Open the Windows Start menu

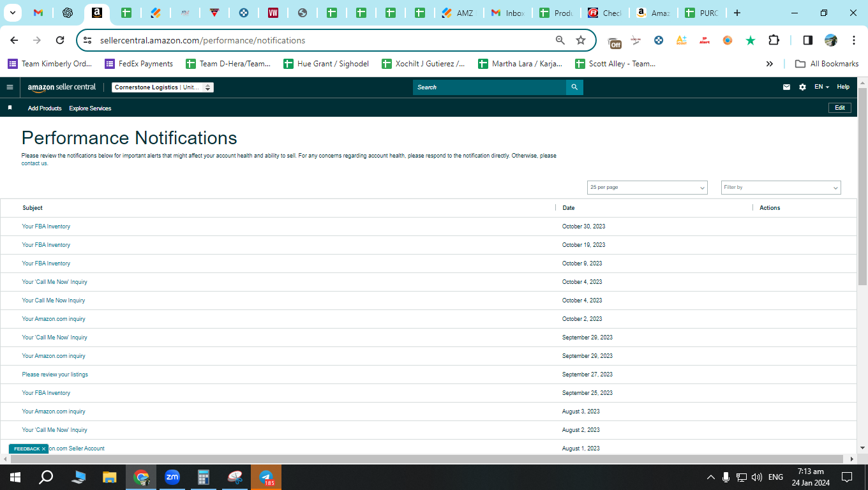pos(15,477)
